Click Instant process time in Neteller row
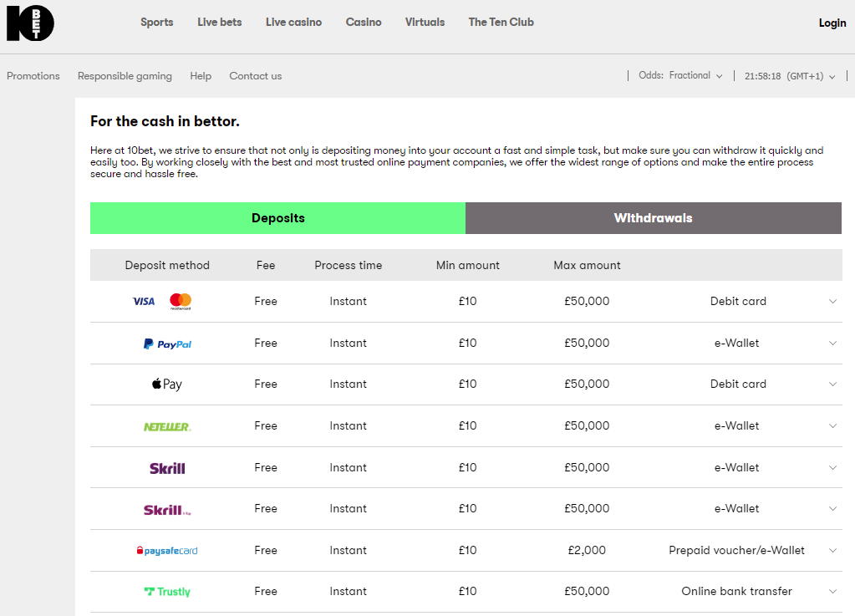 (349, 426)
